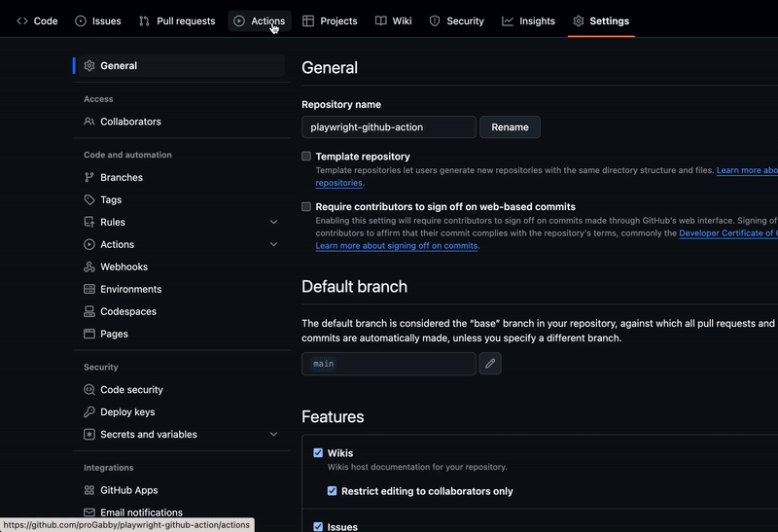The width and height of the screenshot is (778, 532).
Task: Go to the Pull requests tab
Action: pyautogui.click(x=177, y=20)
